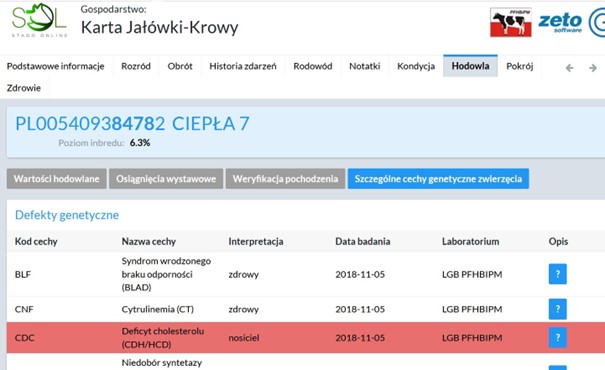Click the Gospodarstwo label

click(x=113, y=9)
